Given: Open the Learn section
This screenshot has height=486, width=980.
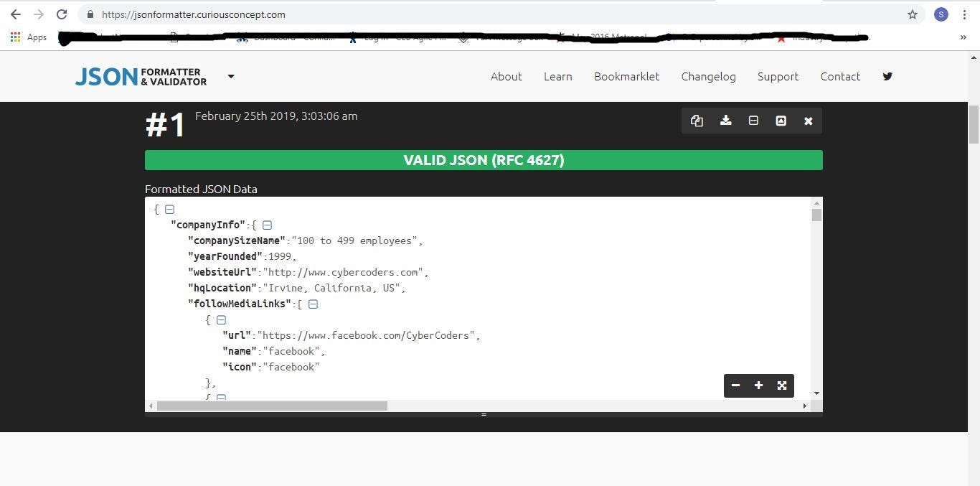Looking at the screenshot, I should pos(557,76).
